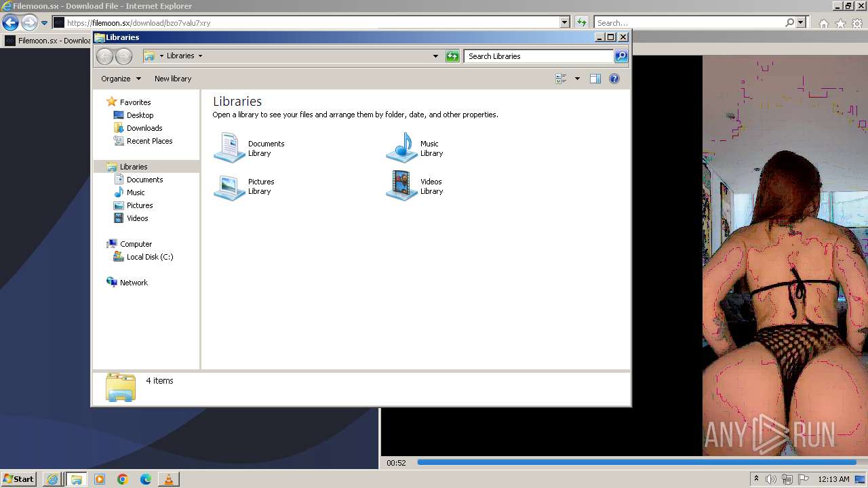Open the IE address bar dropdown
Viewport: 868px width, 488px height.
coord(565,22)
